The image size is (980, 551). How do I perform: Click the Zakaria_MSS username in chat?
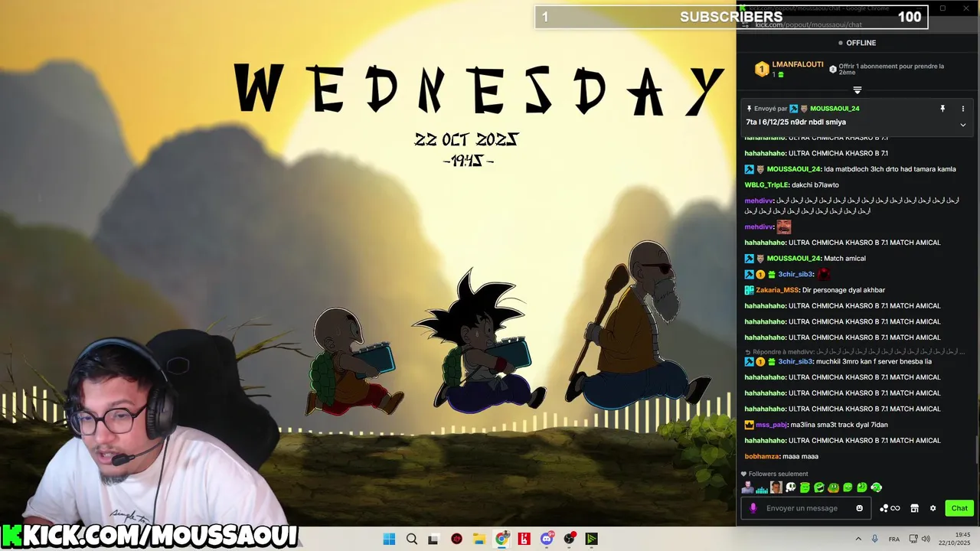click(x=777, y=290)
